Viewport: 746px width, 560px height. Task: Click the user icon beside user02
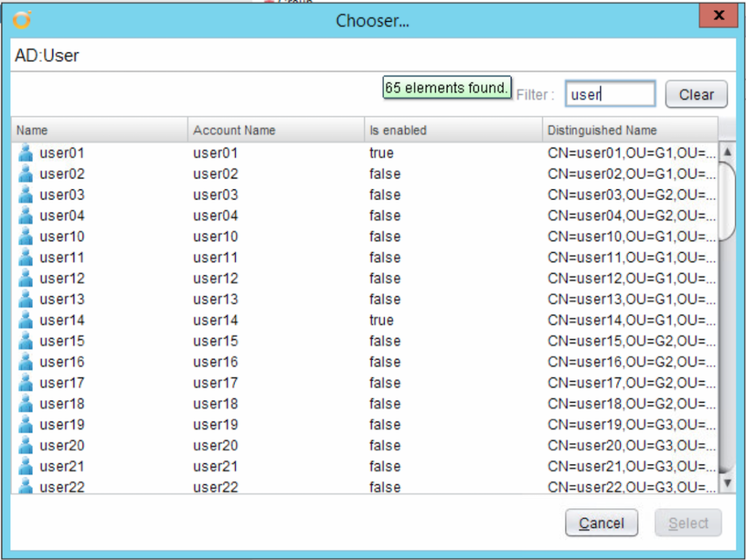point(25,174)
